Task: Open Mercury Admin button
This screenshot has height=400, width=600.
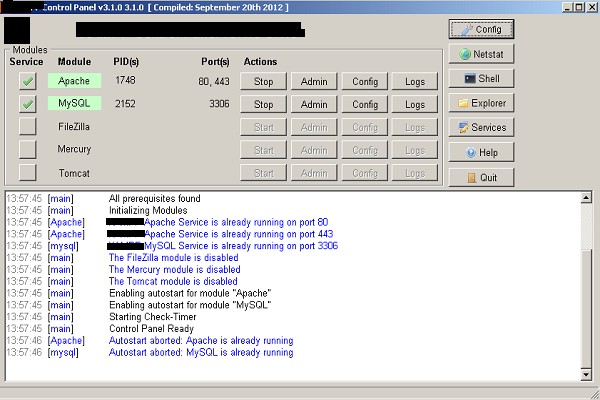Action: tap(314, 150)
